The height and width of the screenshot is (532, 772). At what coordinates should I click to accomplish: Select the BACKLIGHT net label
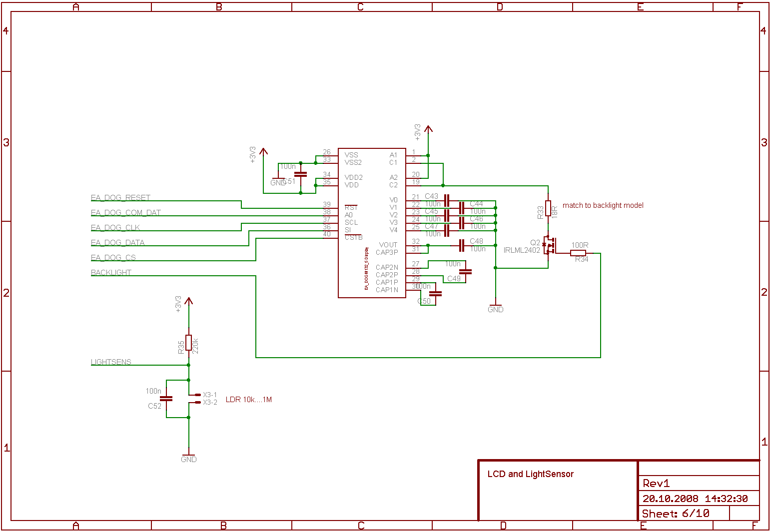(x=111, y=273)
